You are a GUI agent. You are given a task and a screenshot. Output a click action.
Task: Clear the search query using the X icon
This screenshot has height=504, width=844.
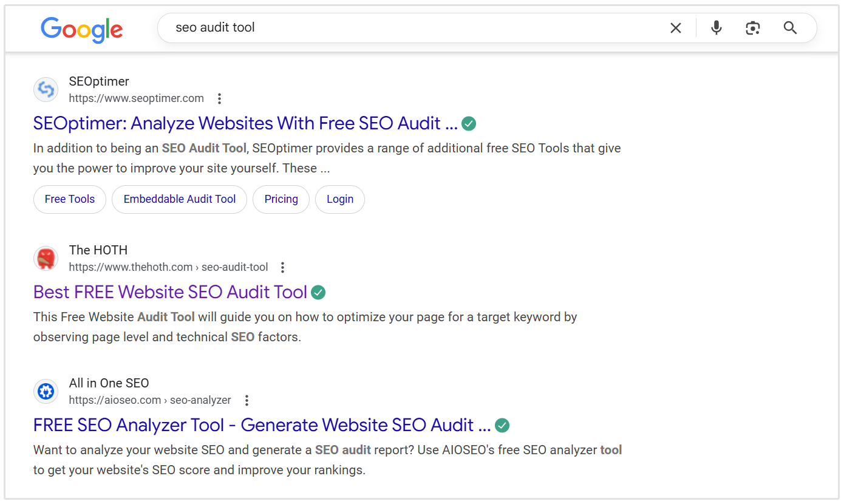pyautogui.click(x=675, y=27)
